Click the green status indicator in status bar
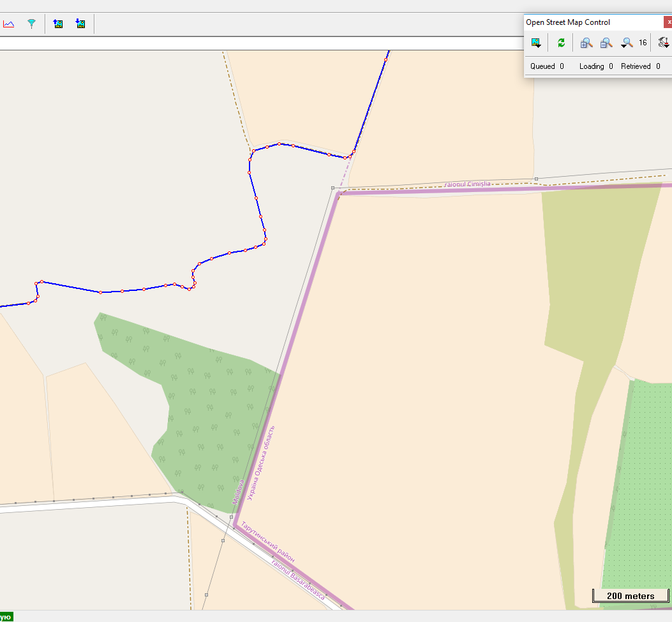This screenshot has width=672, height=622. (6, 617)
